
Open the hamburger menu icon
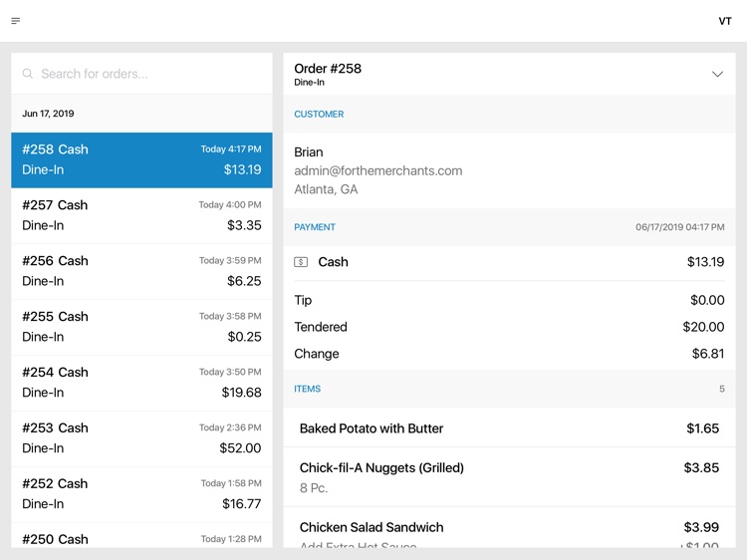(16, 21)
